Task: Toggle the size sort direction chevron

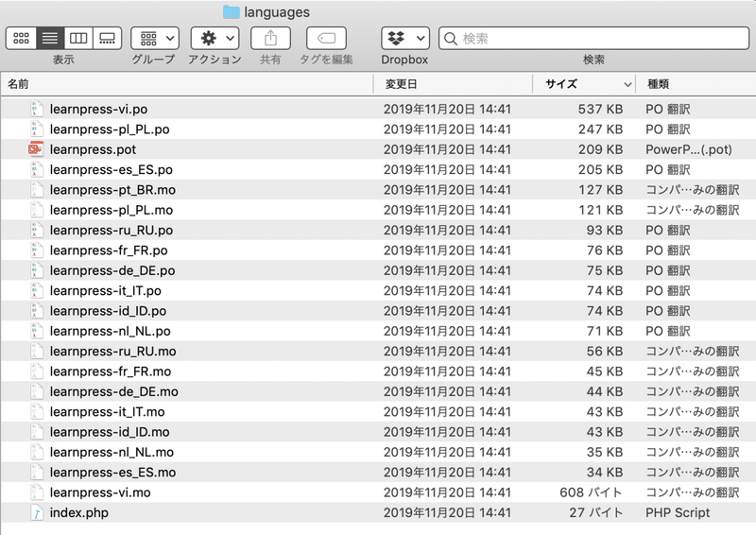Action: [627, 84]
